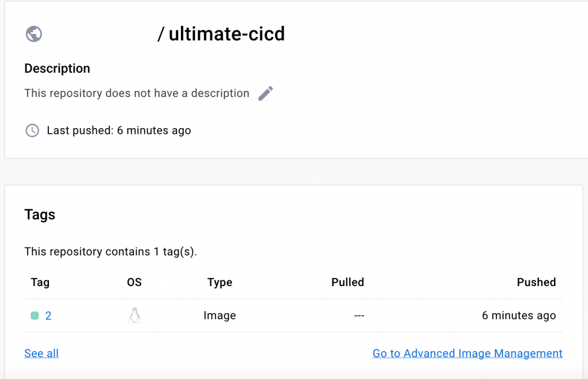The image size is (588, 379).
Task: Click the clock icon beside Last pushed
Action: (32, 130)
